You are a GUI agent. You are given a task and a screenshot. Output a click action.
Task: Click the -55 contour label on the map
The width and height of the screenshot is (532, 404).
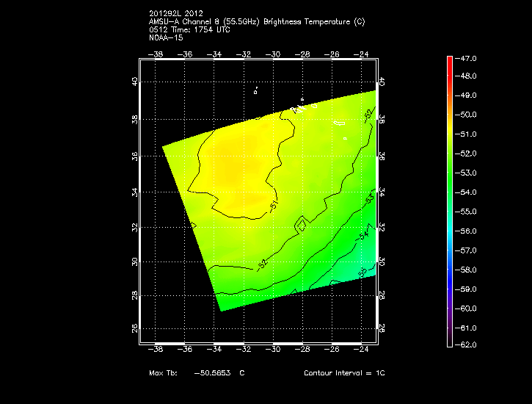(362, 273)
